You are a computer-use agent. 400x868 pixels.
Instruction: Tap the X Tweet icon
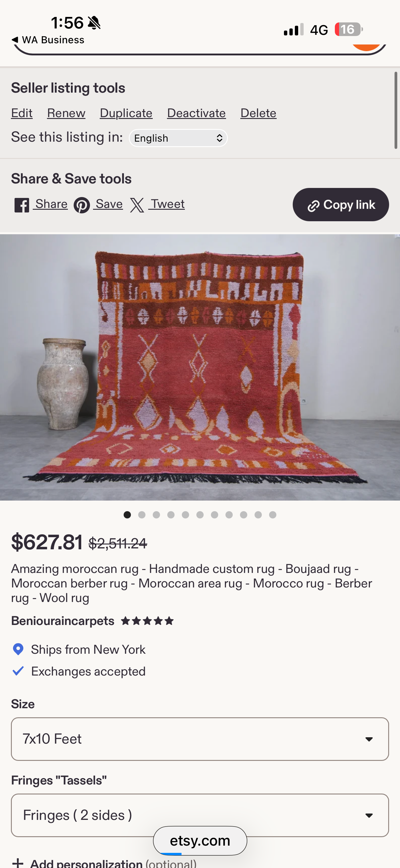(x=137, y=205)
